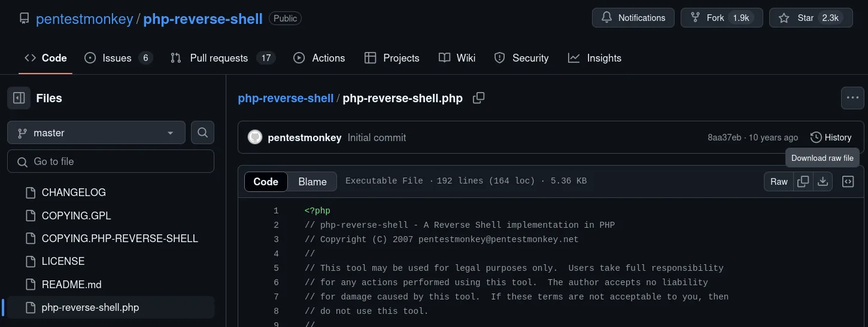The width and height of the screenshot is (868, 327).
Task: Click the LICENSE file icon
Action: point(31,261)
